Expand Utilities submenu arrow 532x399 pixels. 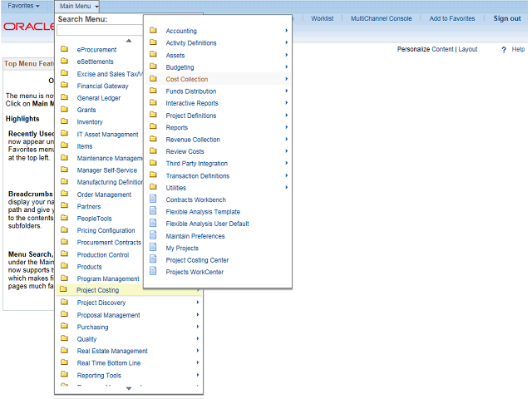point(286,187)
